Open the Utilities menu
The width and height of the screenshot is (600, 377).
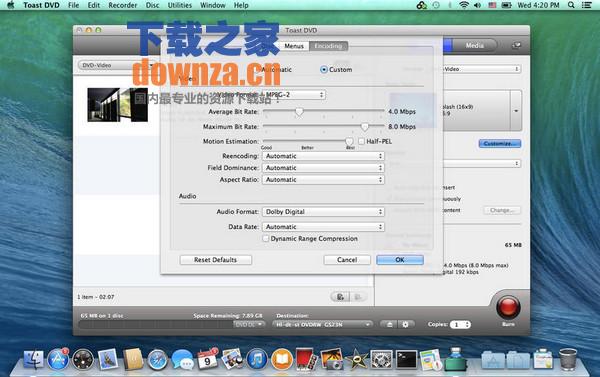(x=179, y=5)
